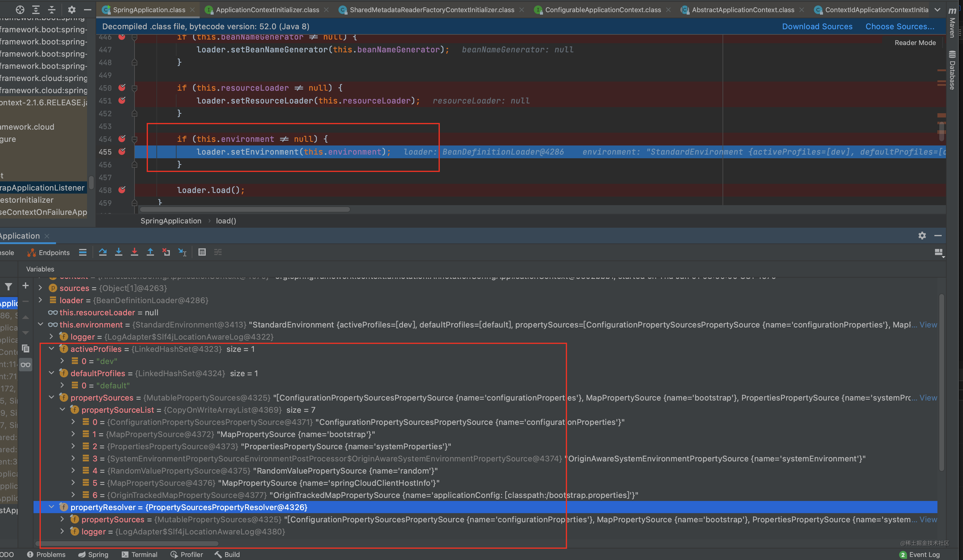Click Download Sources link
The width and height of the screenshot is (963, 560).
[x=817, y=26]
